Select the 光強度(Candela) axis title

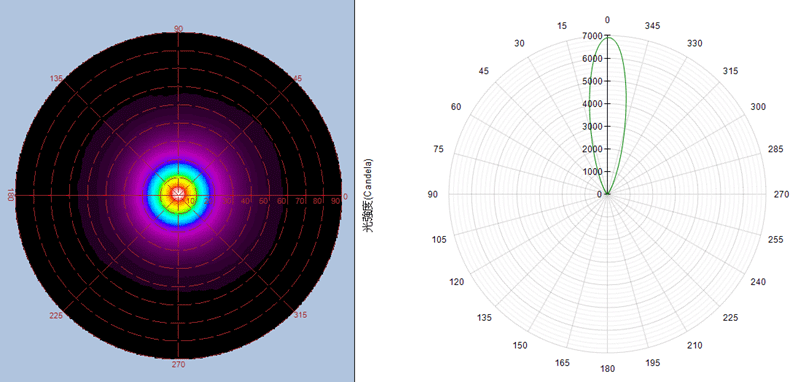(368, 195)
